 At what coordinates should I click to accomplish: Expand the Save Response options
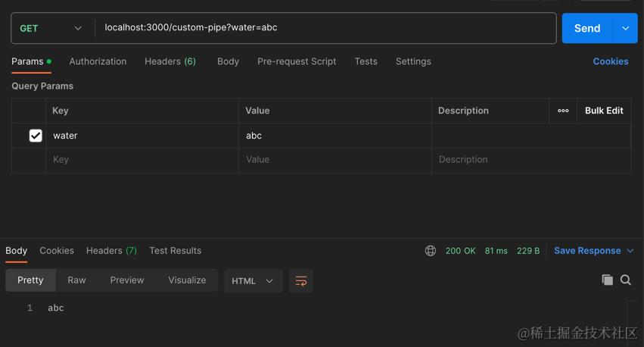point(630,251)
